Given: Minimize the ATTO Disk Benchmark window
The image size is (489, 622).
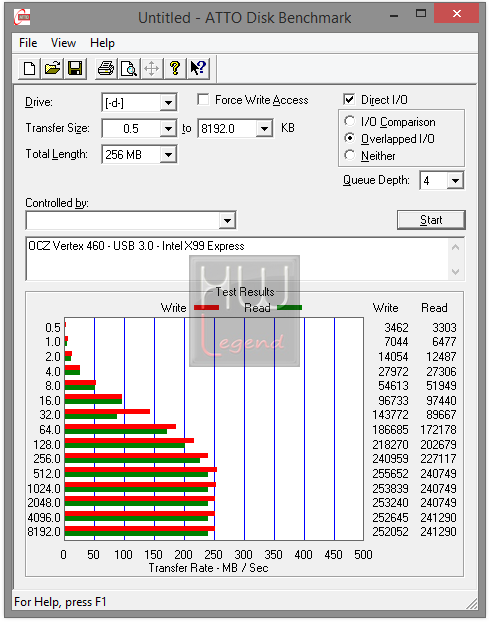Looking at the screenshot, I should 394,16.
